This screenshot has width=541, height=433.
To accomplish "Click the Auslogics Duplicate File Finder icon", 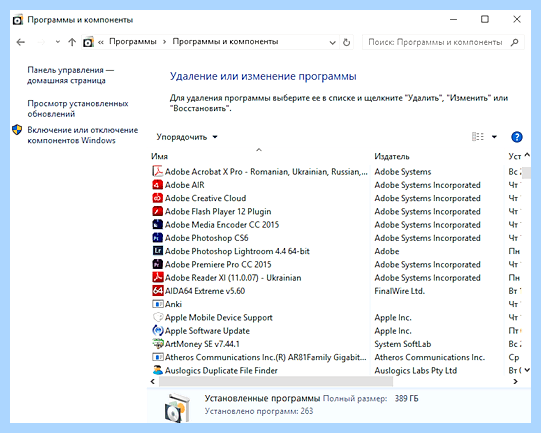I will pos(158,370).
